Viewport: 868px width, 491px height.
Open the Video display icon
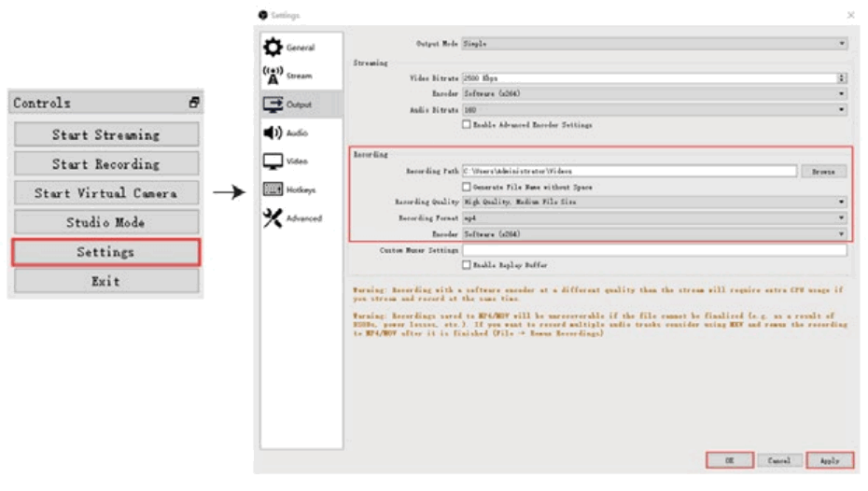point(273,161)
